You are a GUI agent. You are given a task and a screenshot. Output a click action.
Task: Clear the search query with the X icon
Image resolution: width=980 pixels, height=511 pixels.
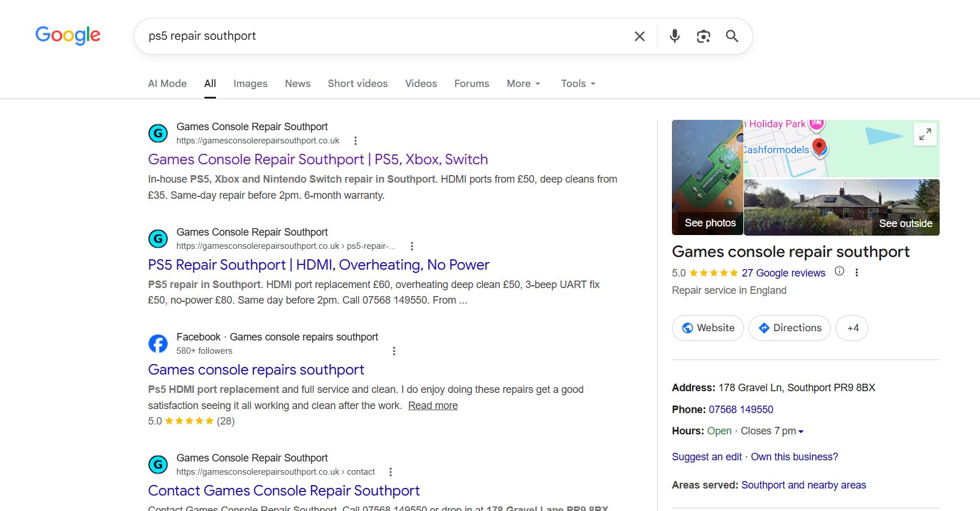coord(639,36)
